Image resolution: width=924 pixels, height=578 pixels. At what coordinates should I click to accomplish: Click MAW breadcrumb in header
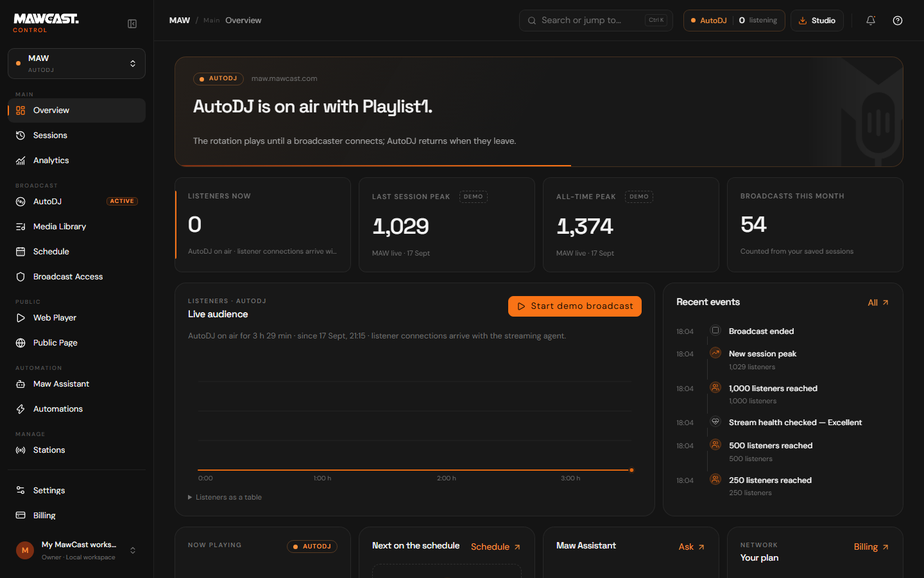coord(180,21)
